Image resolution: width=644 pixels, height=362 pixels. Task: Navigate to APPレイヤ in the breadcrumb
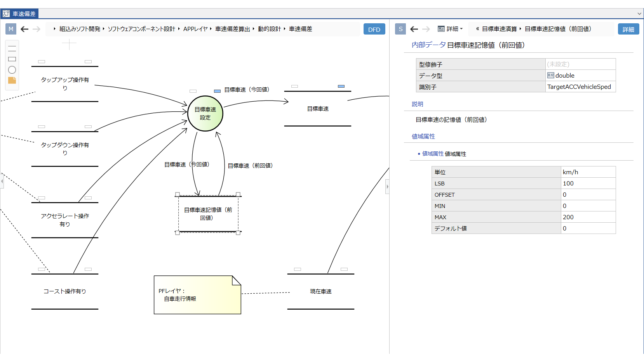tap(195, 29)
